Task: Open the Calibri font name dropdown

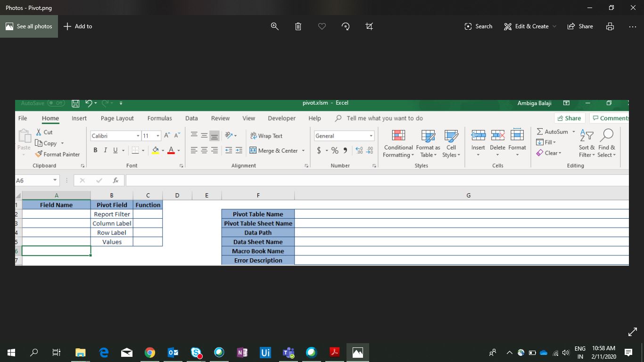Action: click(x=138, y=136)
